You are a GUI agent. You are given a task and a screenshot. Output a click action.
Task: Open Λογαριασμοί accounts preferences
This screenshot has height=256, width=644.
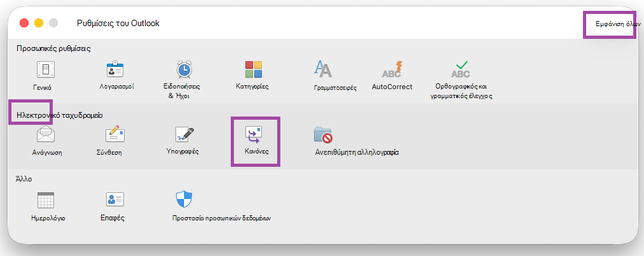coord(115,69)
